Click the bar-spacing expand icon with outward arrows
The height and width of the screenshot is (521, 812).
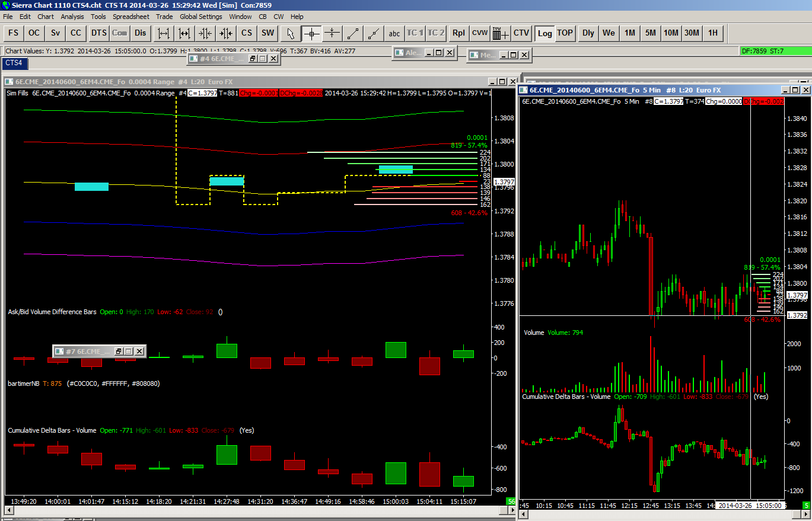[164, 33]
